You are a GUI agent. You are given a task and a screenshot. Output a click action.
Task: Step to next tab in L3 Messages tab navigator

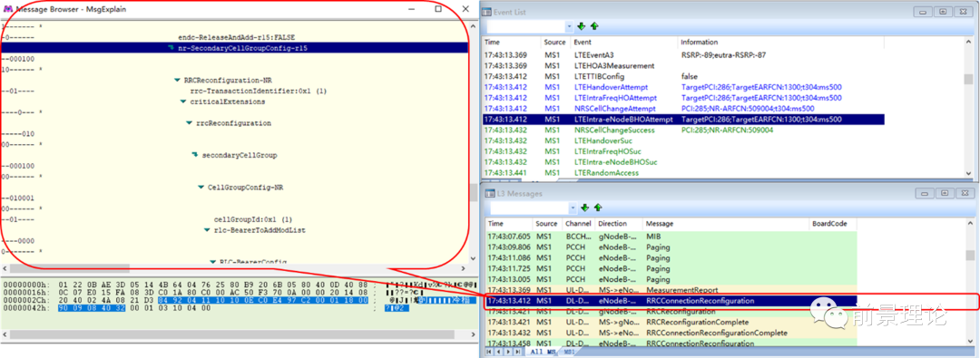click(507, 352)
